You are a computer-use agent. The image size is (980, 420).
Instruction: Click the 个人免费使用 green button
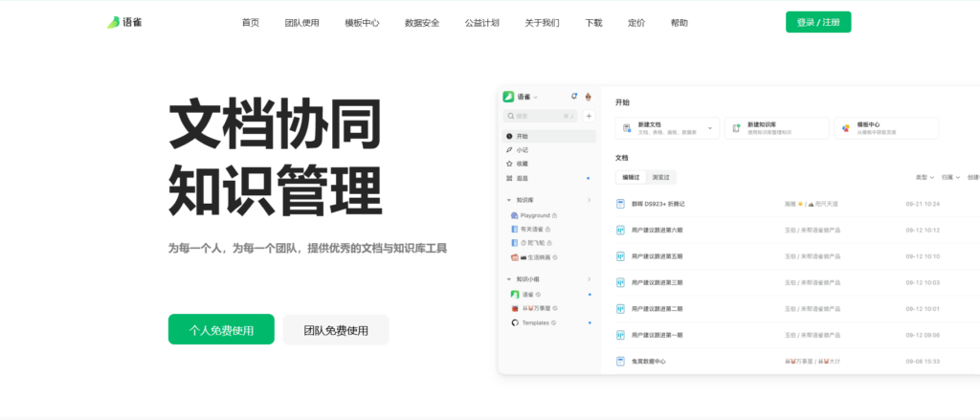221,329
